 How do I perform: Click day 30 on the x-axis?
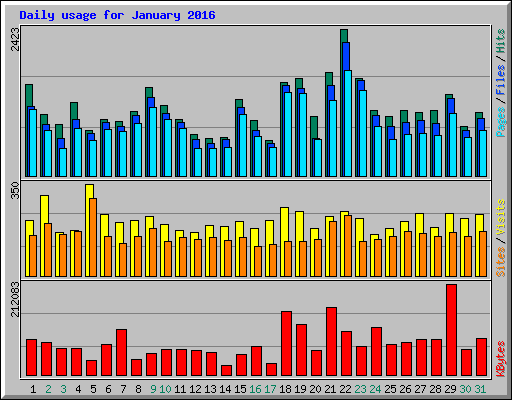tap(465, 389)
